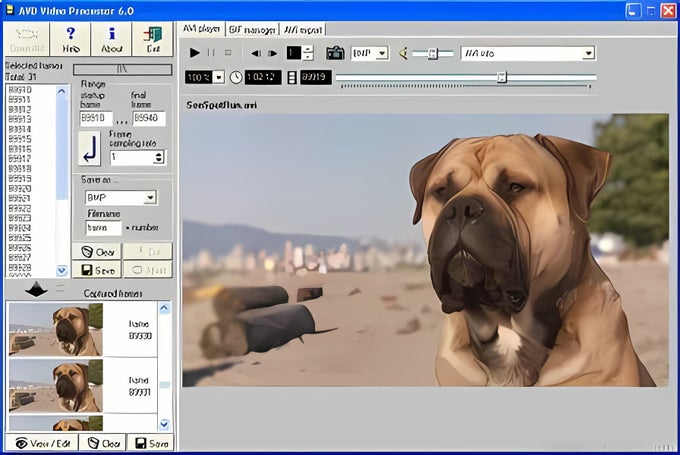Adjust the volume slider handle

pyautogui.click(x=432, y=53)
